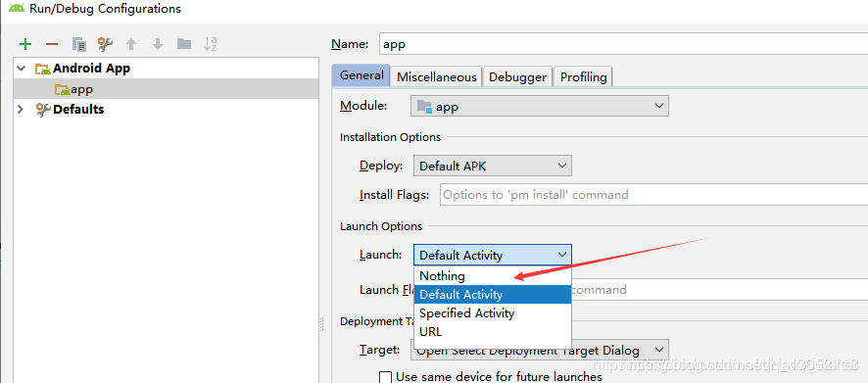The height and width of the screenshot is (383, 868).
Task: Open the Module dropdown
Action: [x=540, y=106]
